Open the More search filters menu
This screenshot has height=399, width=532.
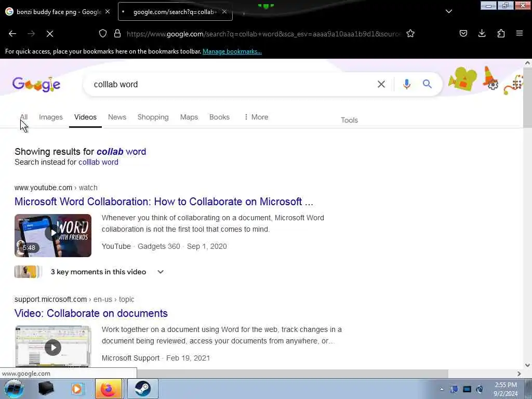pyautogui.click(x=256, y=117)
